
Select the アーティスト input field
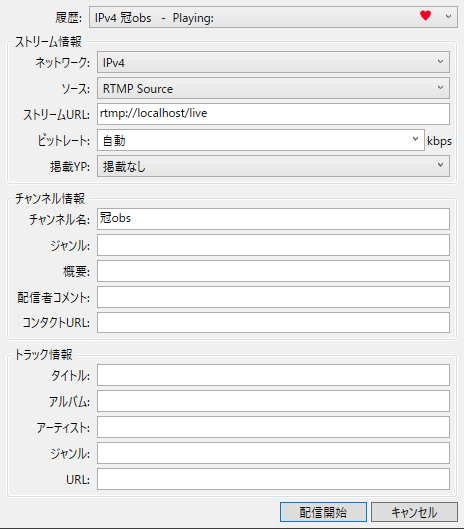click(x=273, y=427)
